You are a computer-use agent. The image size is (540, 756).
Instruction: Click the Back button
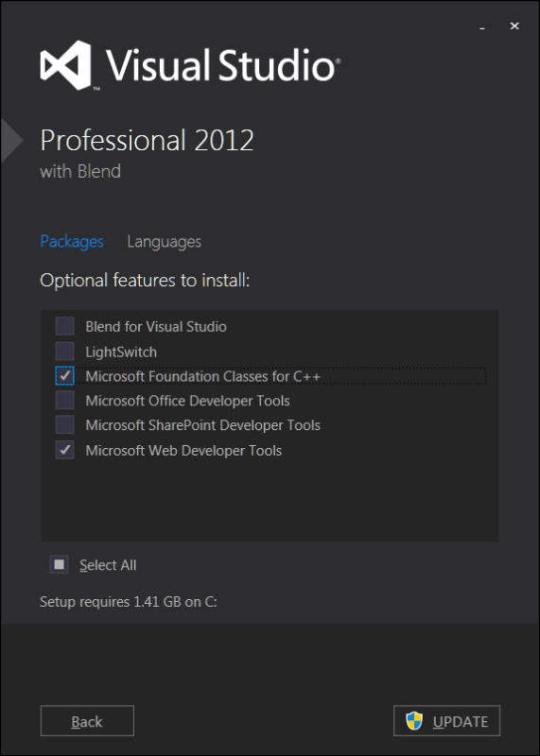pos(87,721)
